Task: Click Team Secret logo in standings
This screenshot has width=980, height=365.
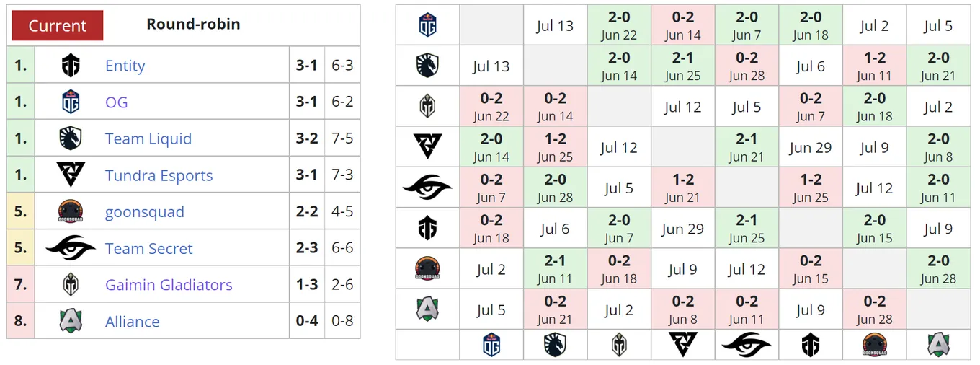Action: [71, 248]
